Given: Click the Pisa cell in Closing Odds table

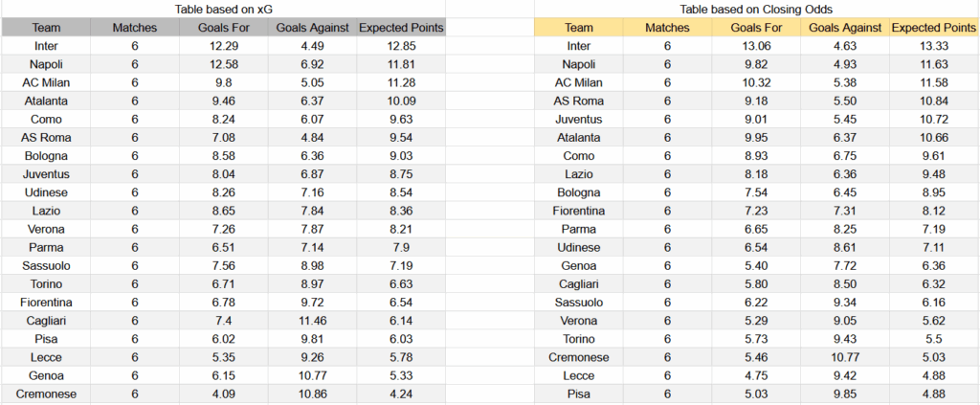Looking at the screenshot, I should click(578, 394).
